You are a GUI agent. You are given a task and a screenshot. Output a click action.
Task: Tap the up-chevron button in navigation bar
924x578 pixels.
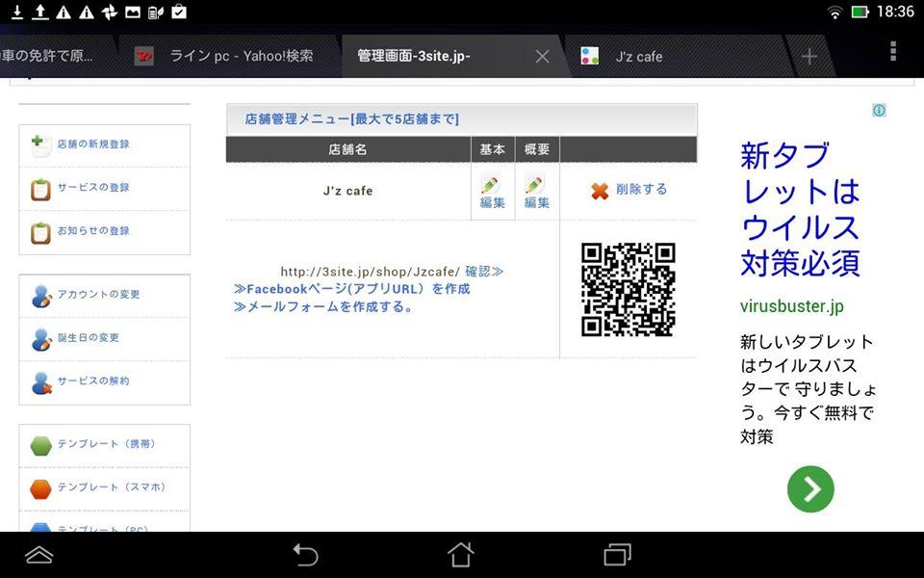39,555
